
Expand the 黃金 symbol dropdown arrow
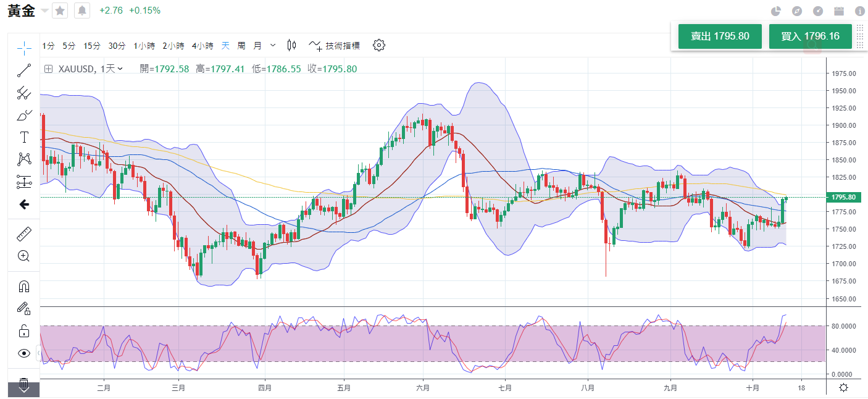coord(44,10)
